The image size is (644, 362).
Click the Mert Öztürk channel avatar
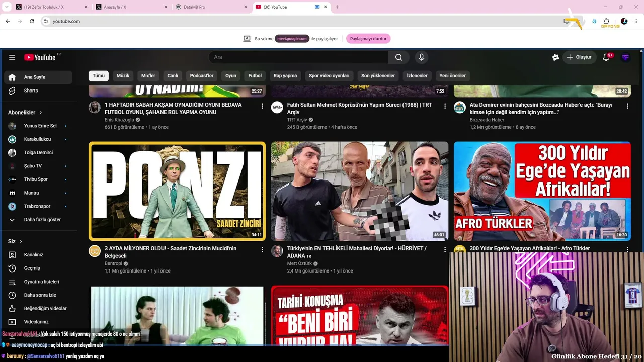coord(277,251)
